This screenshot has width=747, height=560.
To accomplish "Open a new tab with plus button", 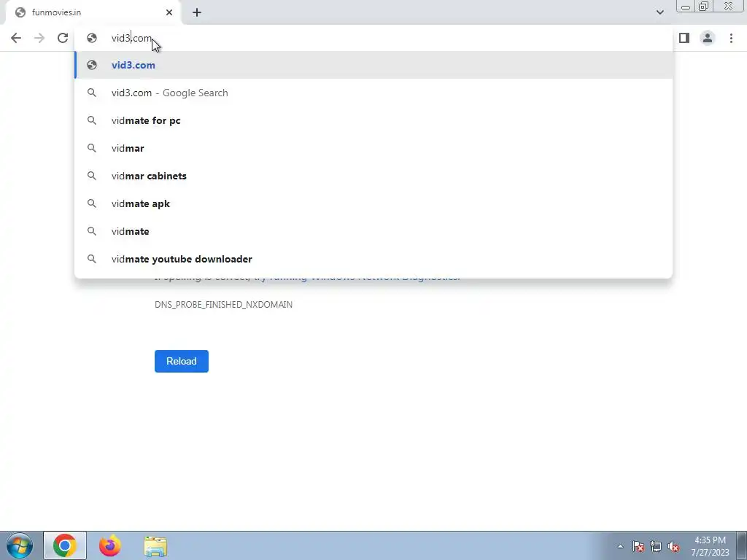I will point(197,12).
